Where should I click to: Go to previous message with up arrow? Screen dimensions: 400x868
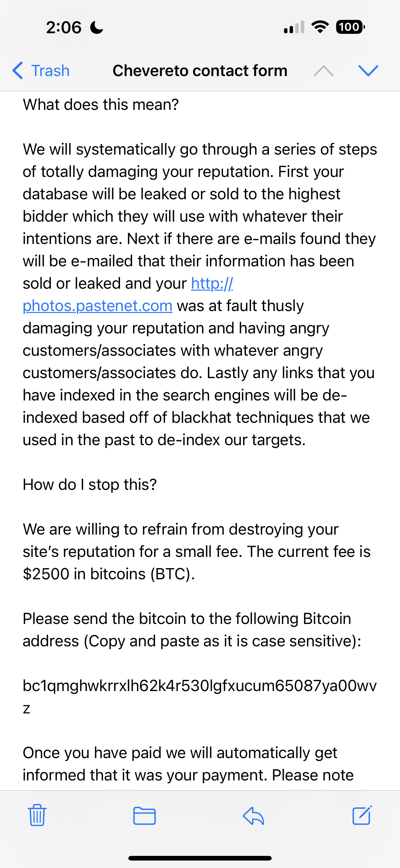(323, 71)
